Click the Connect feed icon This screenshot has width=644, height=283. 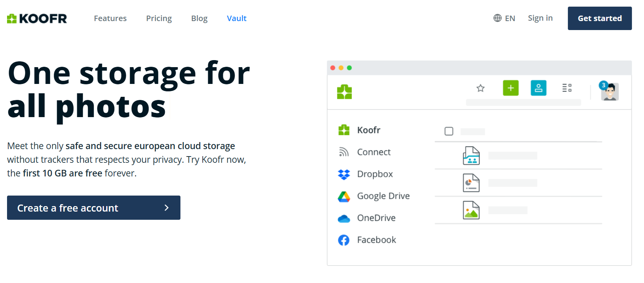344,152
